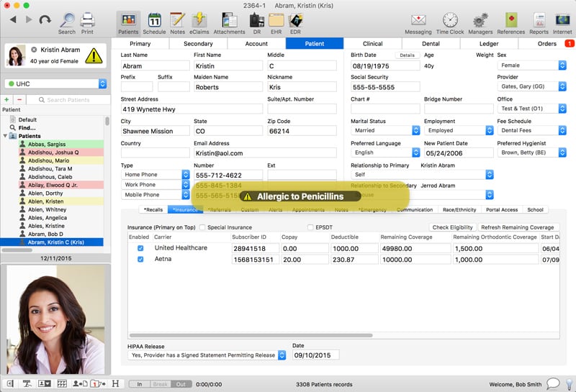Open the Sex dropdown showing Female
Image resolution: width=576 pixels, height=392 pixels.
tap(531, 65)
